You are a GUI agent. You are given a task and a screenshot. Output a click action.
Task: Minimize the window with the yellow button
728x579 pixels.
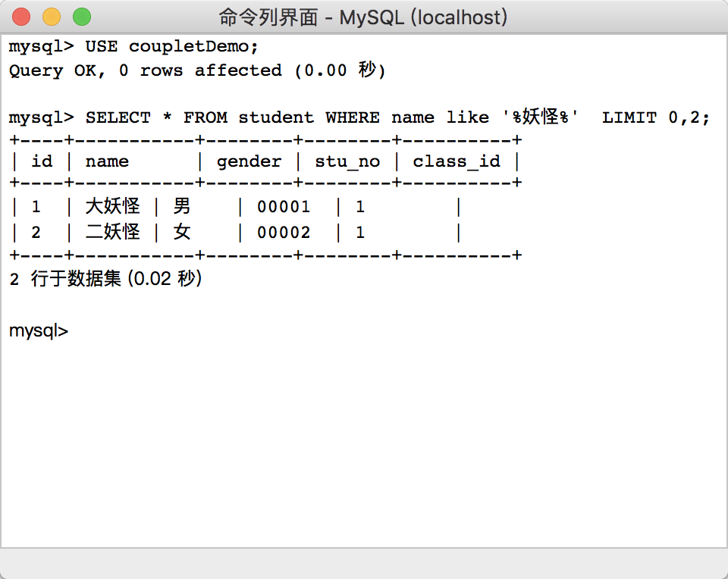point(51,17)
